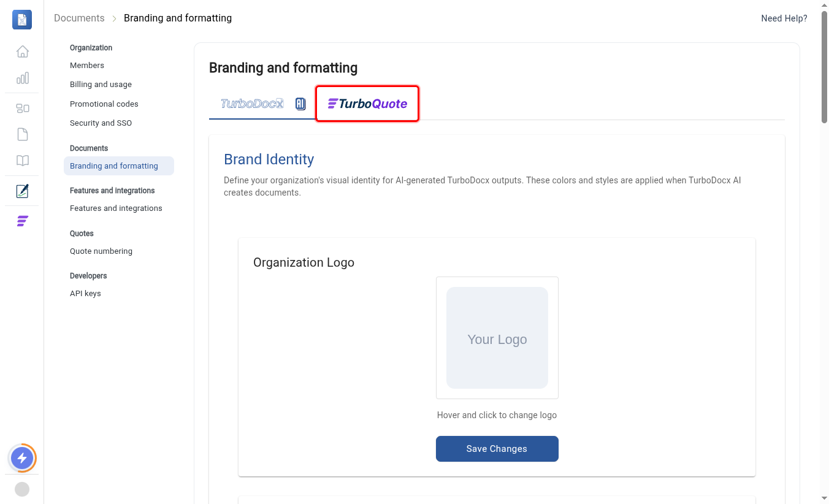
Task: Open Quote numbering settings
Action: tap(101, 251)
